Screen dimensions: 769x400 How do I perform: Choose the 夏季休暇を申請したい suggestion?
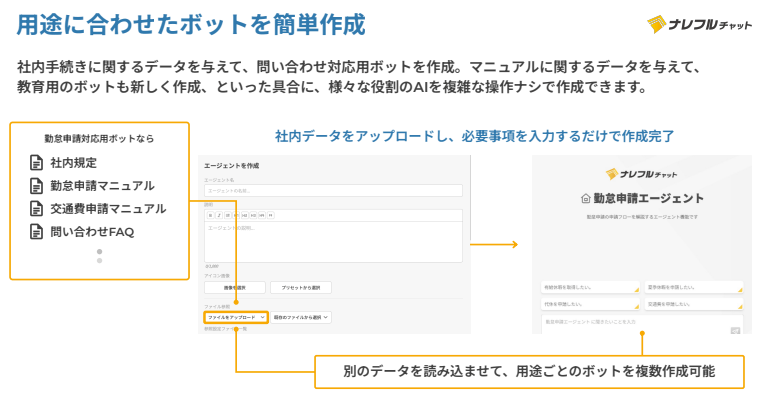tap(694, 287)
